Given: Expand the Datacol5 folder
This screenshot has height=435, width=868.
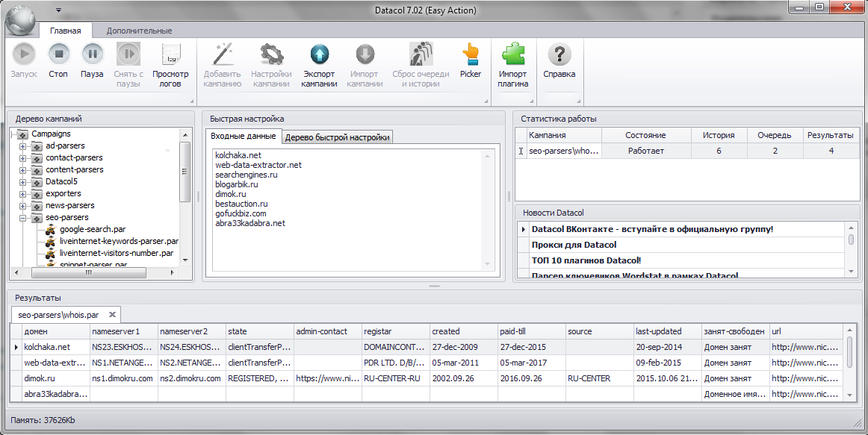Looking at the screenshot, I should tap(22, 182).
